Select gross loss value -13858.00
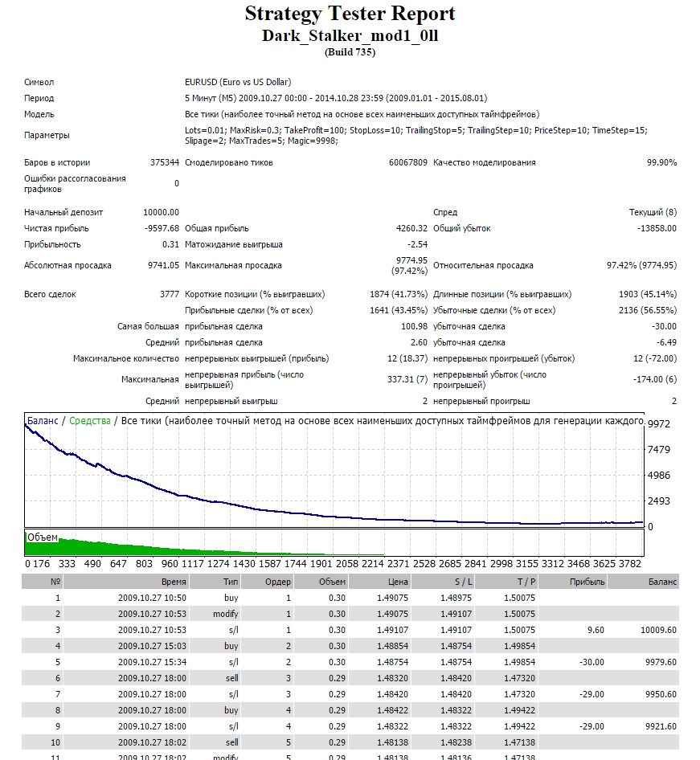This screenshot has height=760, width=700. click(x=657, y=228)
